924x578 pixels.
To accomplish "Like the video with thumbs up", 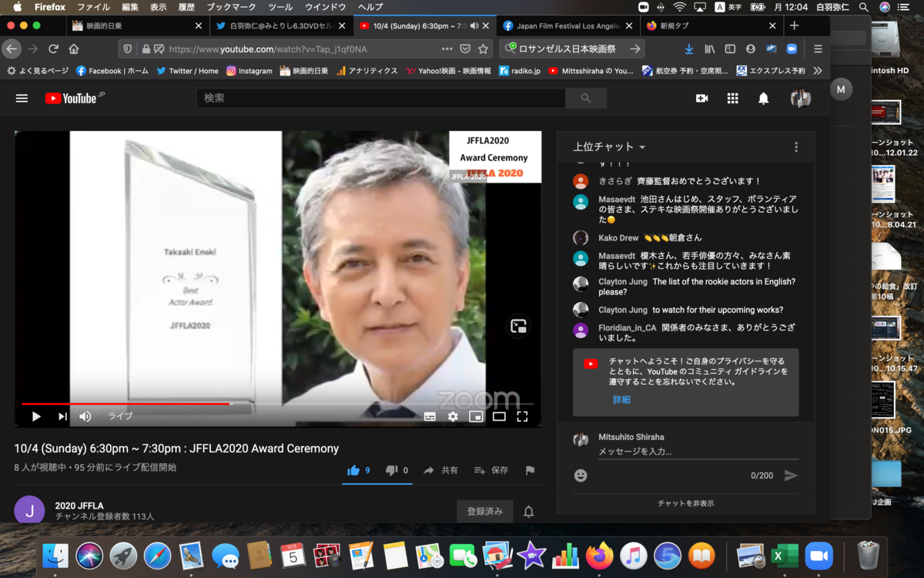I will [x=358, y=470].
